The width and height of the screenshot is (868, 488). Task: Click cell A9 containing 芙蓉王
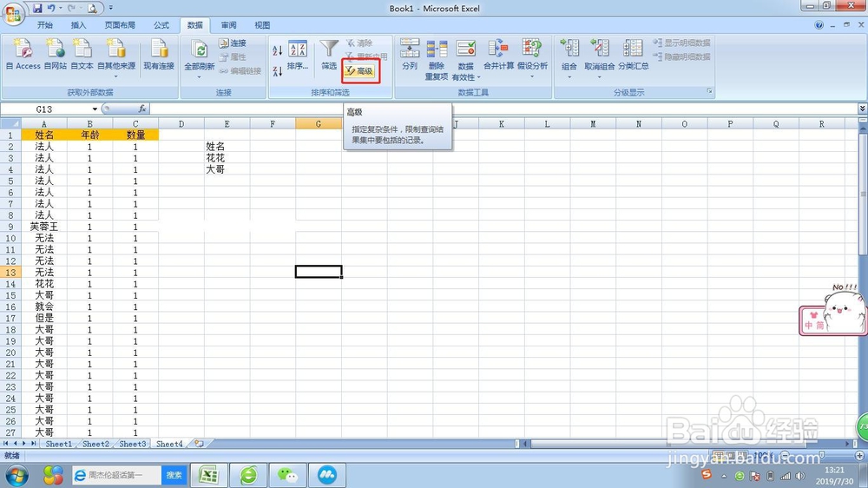[x=44, y=227]
